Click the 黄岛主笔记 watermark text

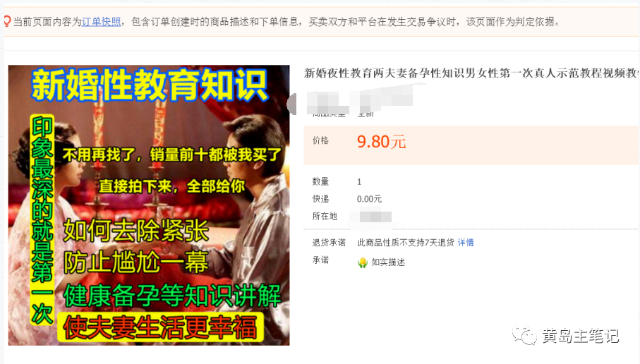[x=581, y=336]
